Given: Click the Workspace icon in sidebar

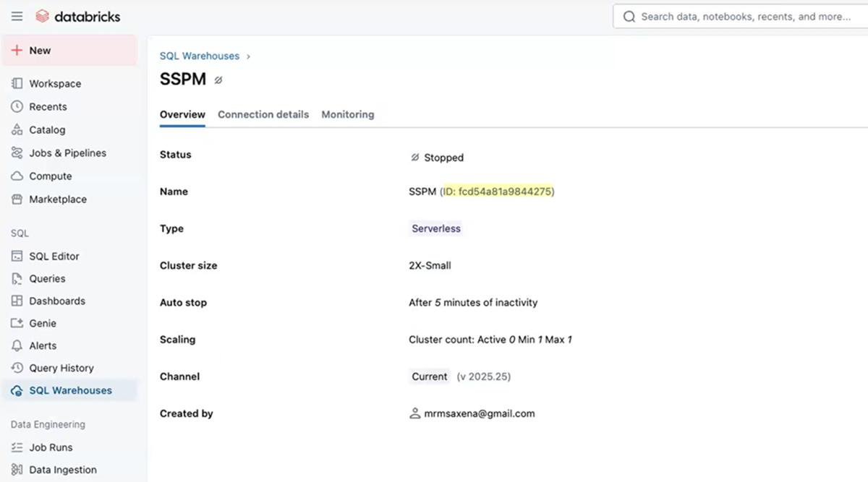Looking at the screenshot, I should click(x=17, y=84).
